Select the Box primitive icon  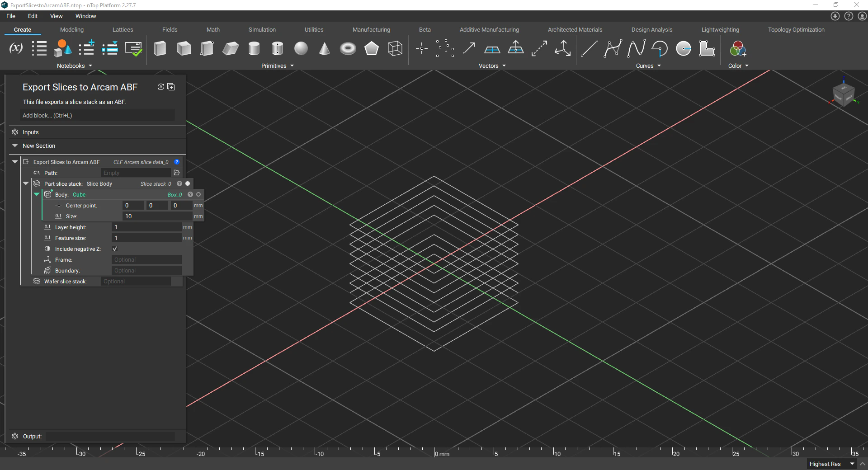160,48
